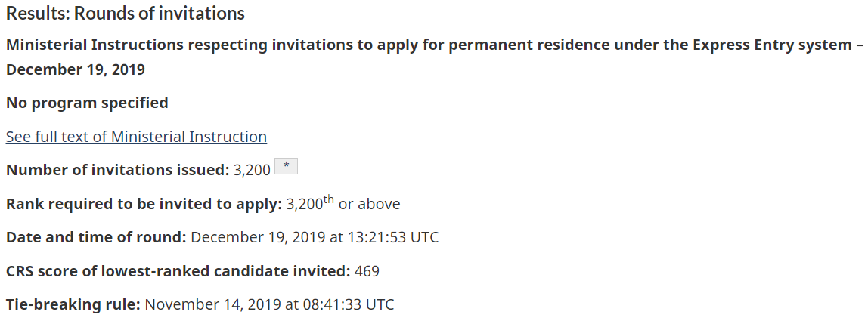Select "CRS score of lowest-ranked candidate invited:" label
This screenshot has height=315, width=868.
(x=178, y=271)
